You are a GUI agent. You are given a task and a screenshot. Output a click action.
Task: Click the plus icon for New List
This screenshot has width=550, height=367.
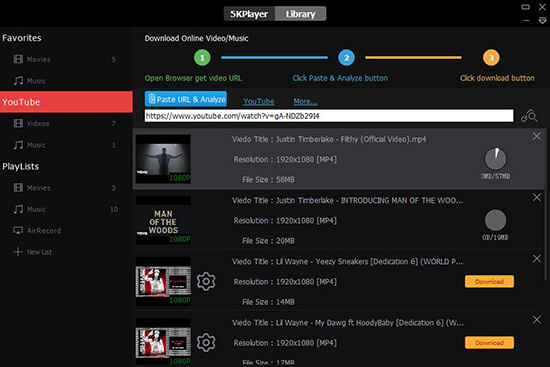coord(18,252)
